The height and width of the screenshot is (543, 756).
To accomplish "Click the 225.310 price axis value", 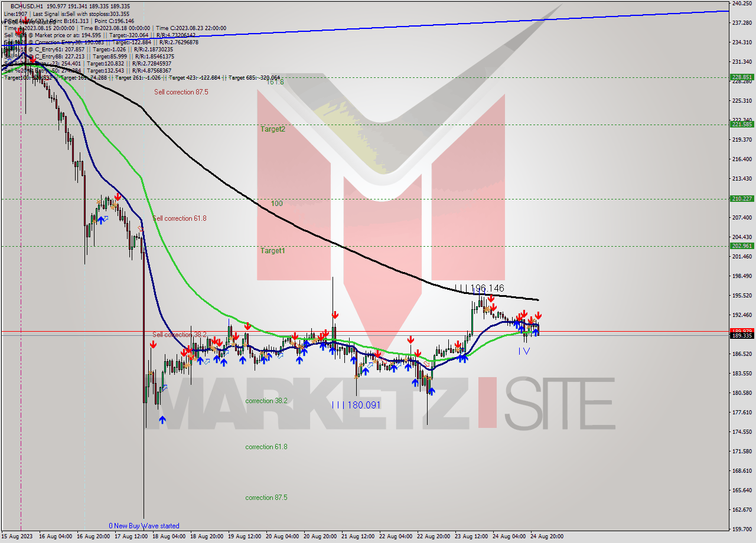I will pyautogui.click(x=742, y=101).
